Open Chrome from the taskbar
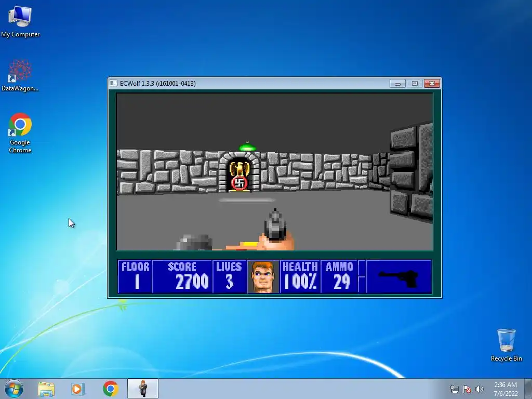The width and height of the screenshot is (532, 399). [x=111, y=389]
